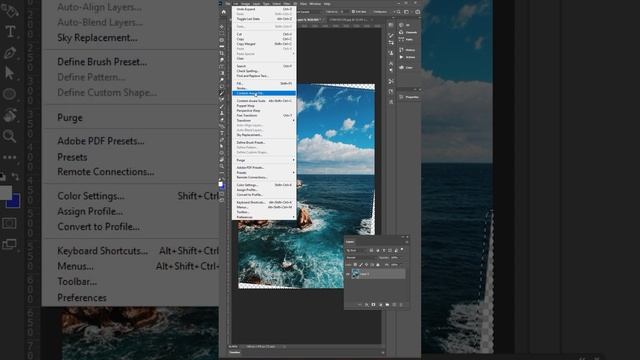Viewport: 640px width, 360px height.
Task: Create a new group via the folder icon in Layers
Action: [387, 305]
